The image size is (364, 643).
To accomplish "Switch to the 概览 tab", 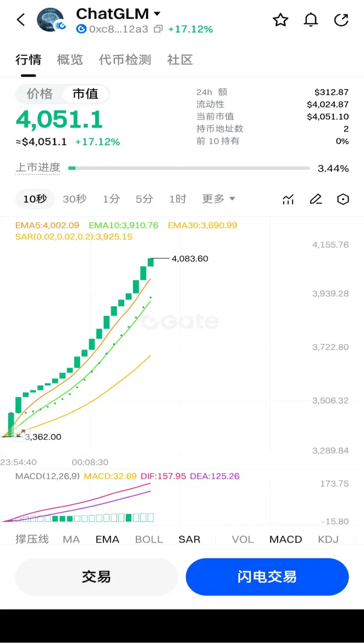I will tap(70, 60).
